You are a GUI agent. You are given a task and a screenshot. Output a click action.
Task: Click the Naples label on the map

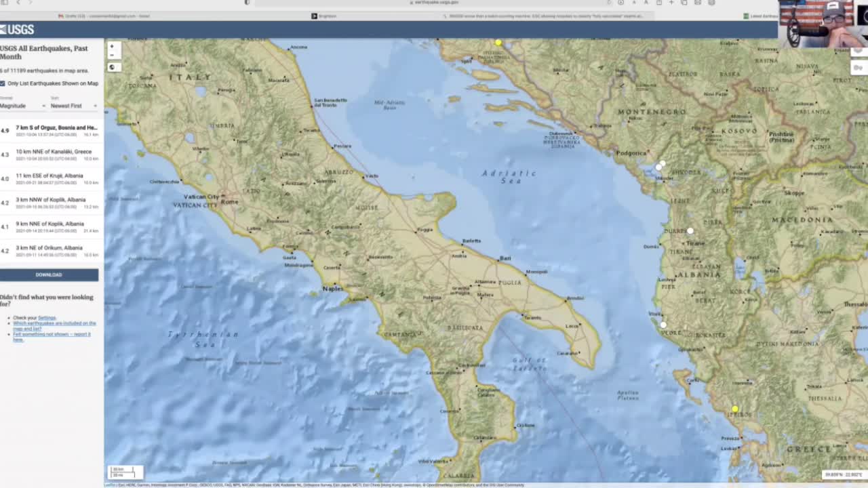coord(332,289)
